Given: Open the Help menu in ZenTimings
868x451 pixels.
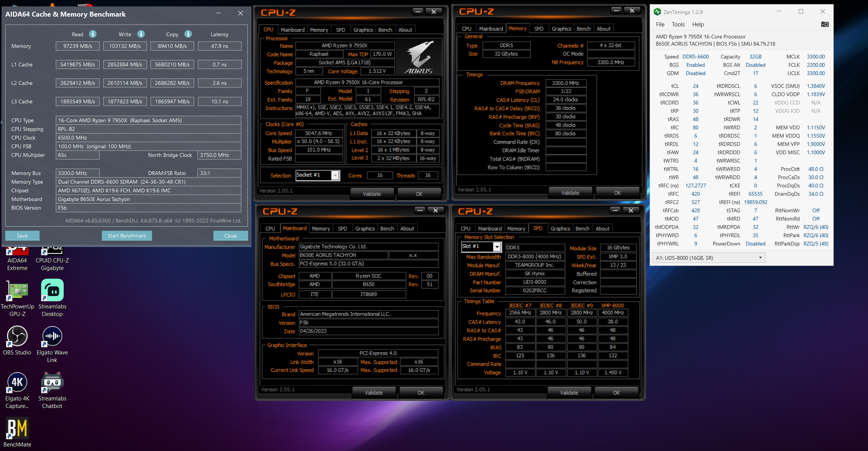Looking at the screenshot, I should (x=698, y=25).
